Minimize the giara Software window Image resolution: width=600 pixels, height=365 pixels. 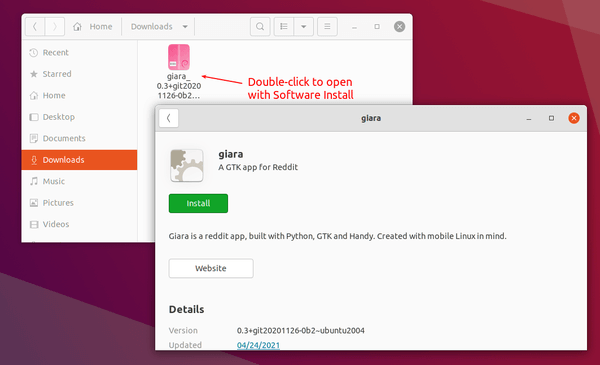click(529, 118)
